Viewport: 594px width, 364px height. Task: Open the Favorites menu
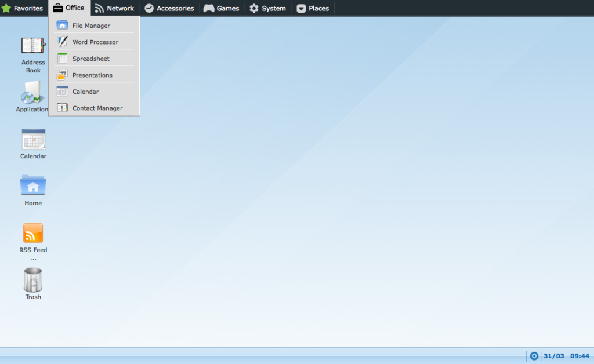(x=23, y=8)
